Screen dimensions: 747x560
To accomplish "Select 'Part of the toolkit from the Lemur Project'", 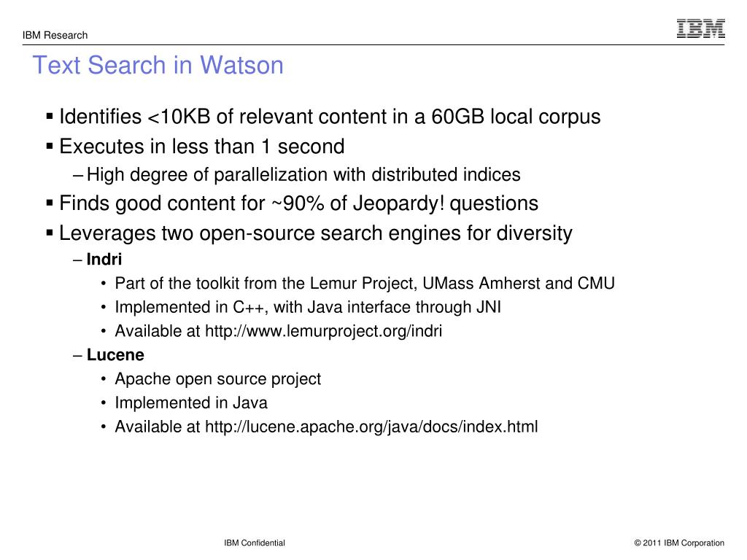I will 365,284.
